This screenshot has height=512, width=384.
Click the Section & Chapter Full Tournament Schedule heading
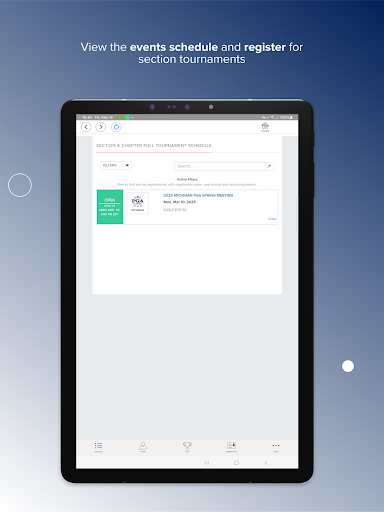click(154, 146)
